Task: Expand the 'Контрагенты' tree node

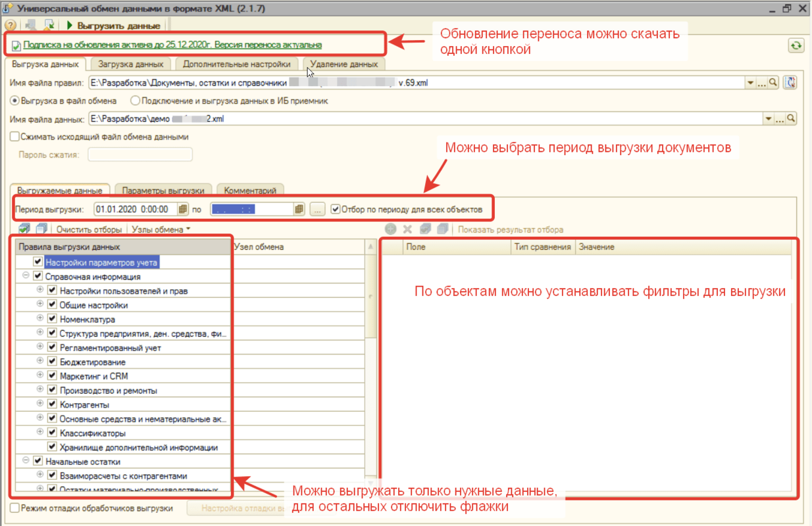Action: (x=39, y=404)
